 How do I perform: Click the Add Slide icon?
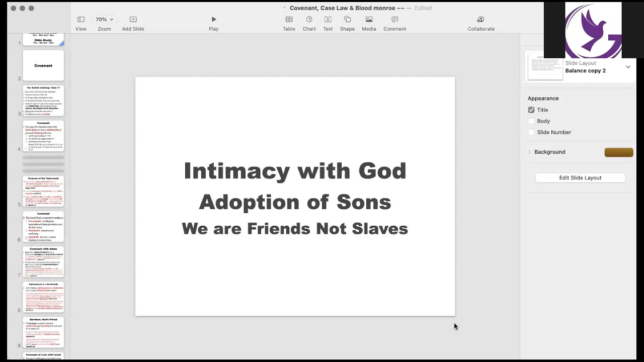133,19
